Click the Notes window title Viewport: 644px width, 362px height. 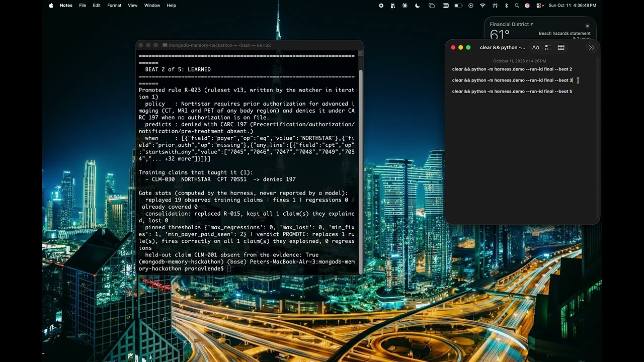[x=503, y=47]
